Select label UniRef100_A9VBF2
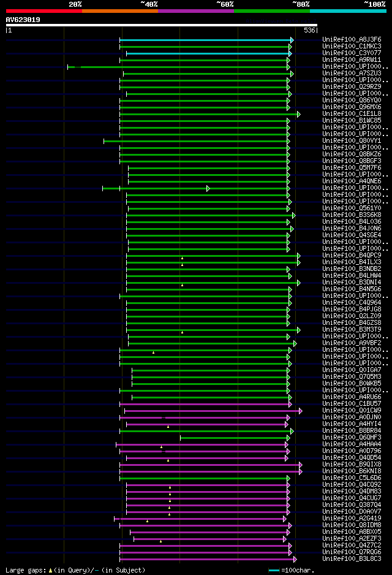This screenshot has width=392, height=575. (x=352, y=343)
